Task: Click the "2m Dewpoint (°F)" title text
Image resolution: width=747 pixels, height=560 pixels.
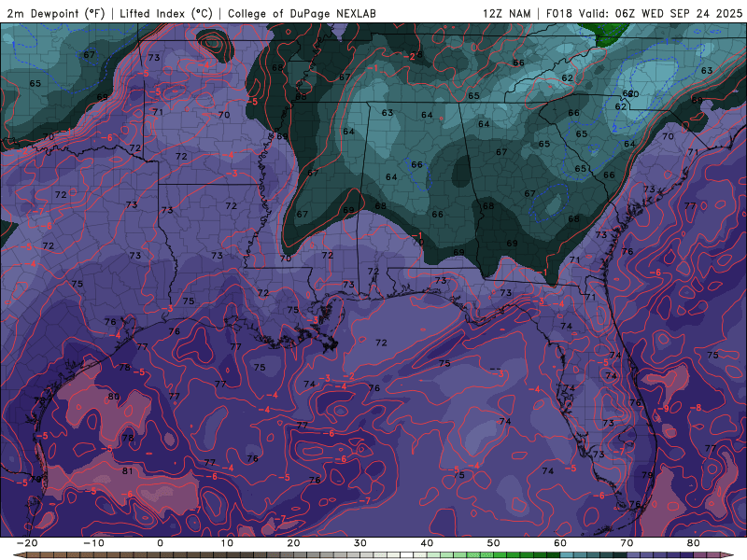Action: 56,13
